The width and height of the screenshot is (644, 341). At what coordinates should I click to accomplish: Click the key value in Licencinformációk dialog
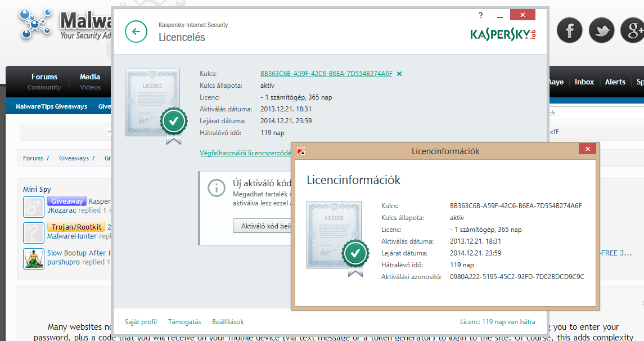pos(516,206)
